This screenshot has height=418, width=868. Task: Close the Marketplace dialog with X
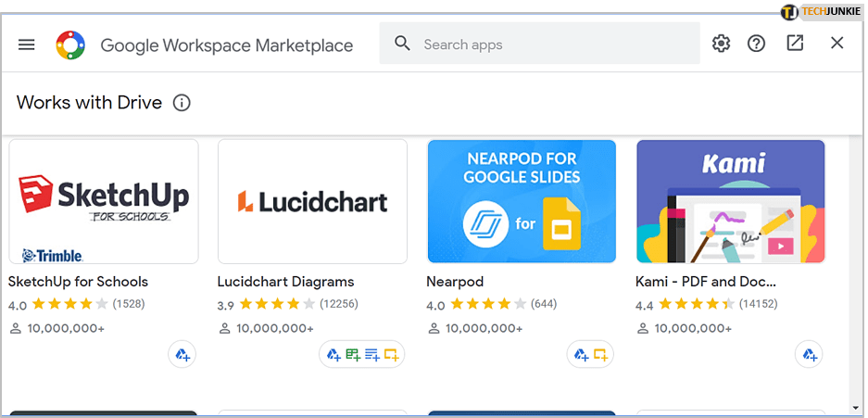[837, 44]
